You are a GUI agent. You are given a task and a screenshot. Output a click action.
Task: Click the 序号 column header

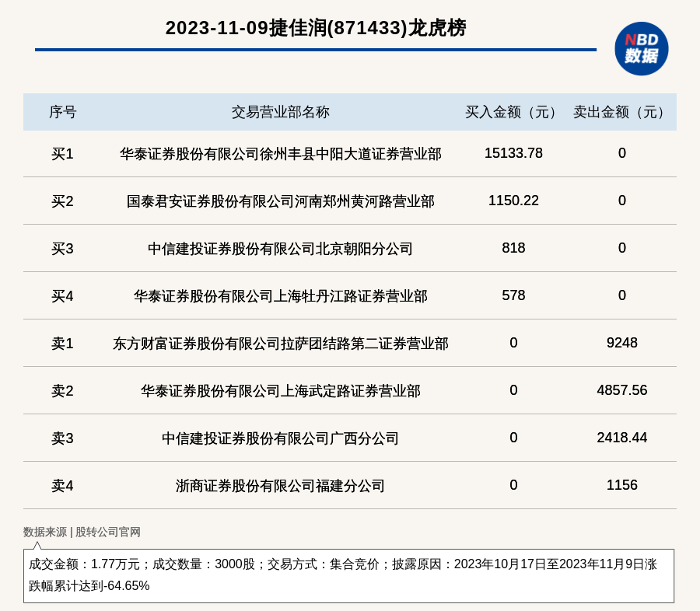62,112
